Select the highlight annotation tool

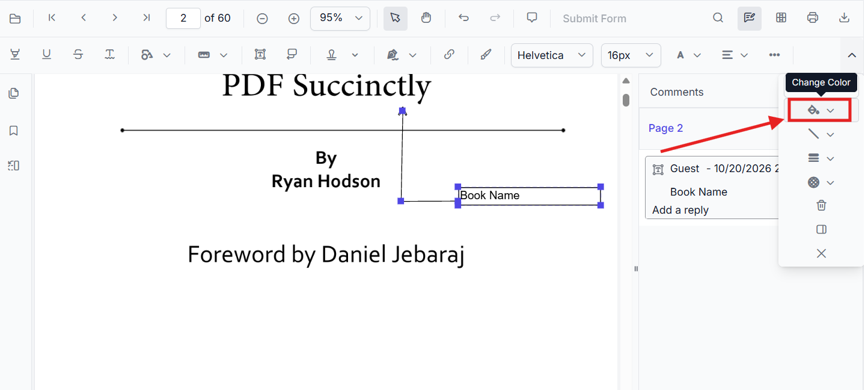(15, 55)
